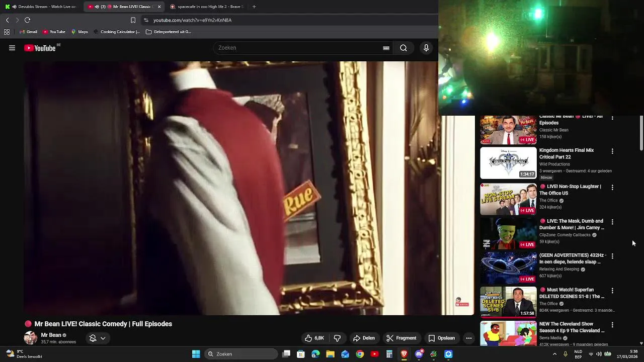Open the Deleted Scenes S1-8 thumbnail
Viewport: 644px width, 362px height.
(x=508, y=302)
